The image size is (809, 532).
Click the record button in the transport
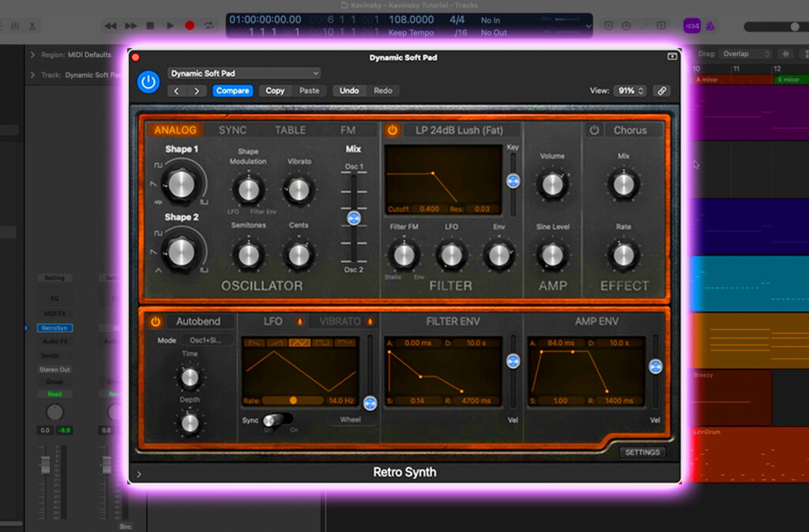pos(189,24)
